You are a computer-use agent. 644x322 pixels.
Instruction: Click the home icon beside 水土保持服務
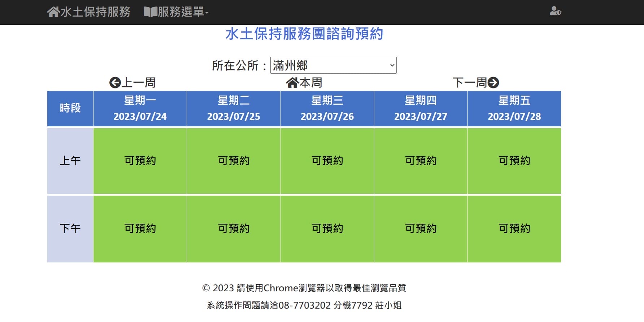coord(53,12)
